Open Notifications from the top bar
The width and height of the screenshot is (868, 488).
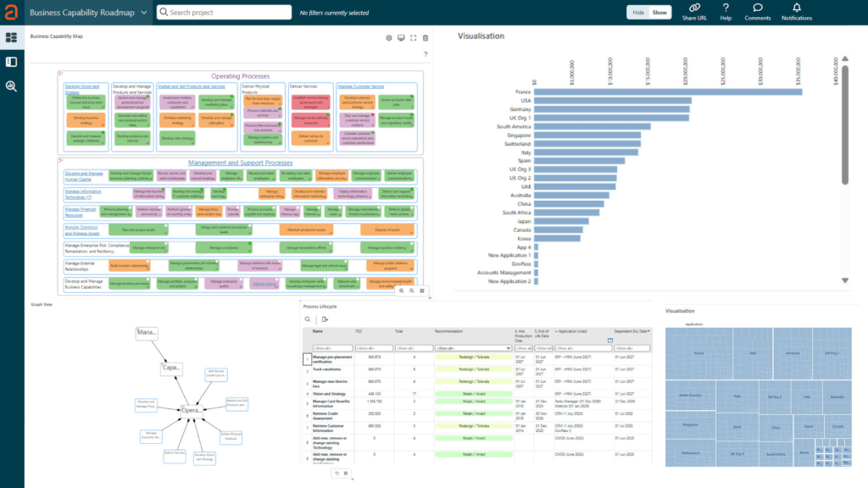tap(796, 12)
